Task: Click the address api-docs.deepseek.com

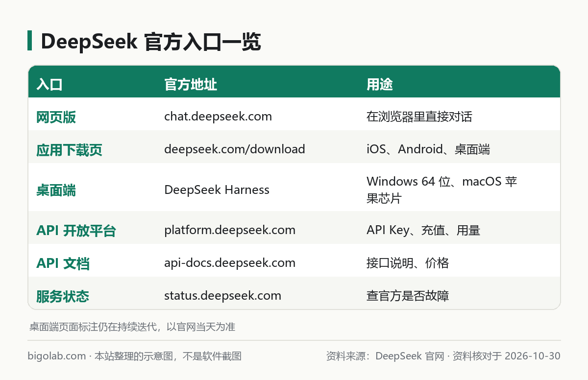Action: (230, 263)
